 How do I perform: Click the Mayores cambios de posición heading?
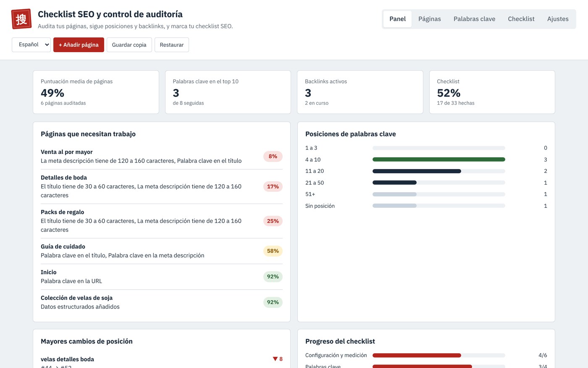pyautogui.click(x=87, y=342)
